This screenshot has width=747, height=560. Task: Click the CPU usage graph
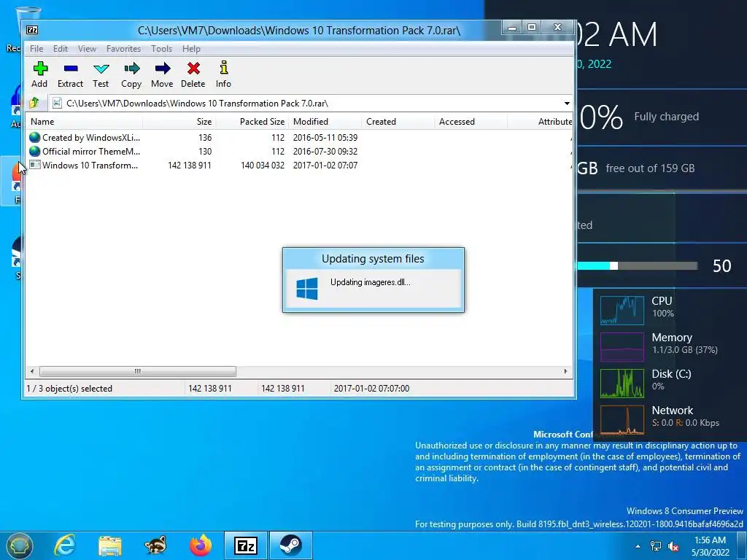[x=622, y=310]
